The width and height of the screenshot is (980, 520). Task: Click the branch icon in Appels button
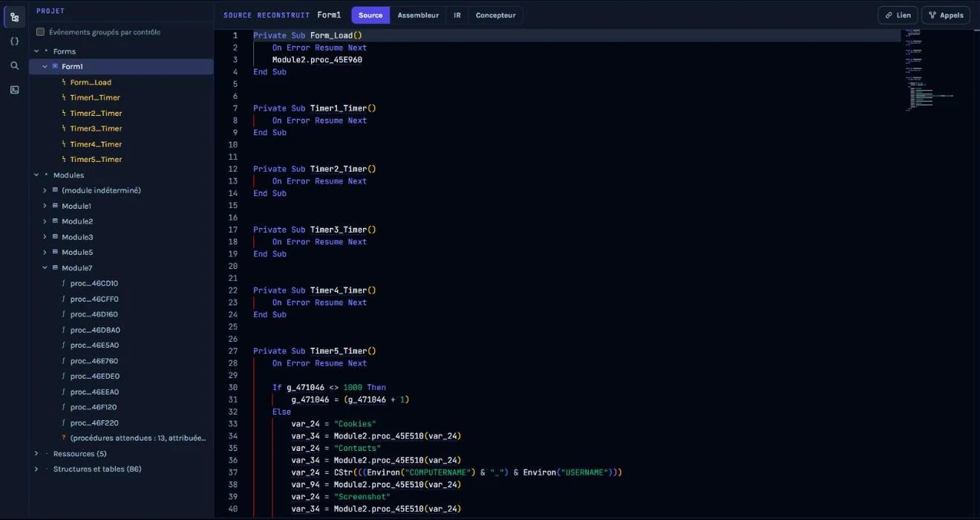(932, 15)
